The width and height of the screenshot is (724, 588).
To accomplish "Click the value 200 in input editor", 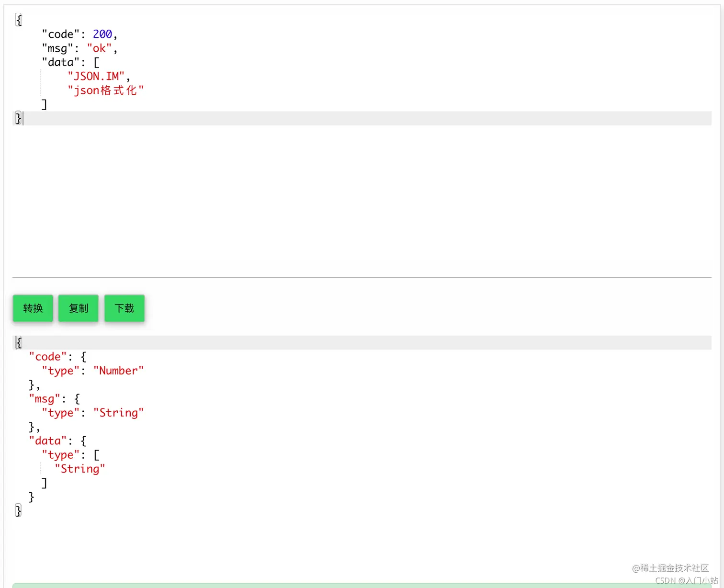I will pos(102,34).
